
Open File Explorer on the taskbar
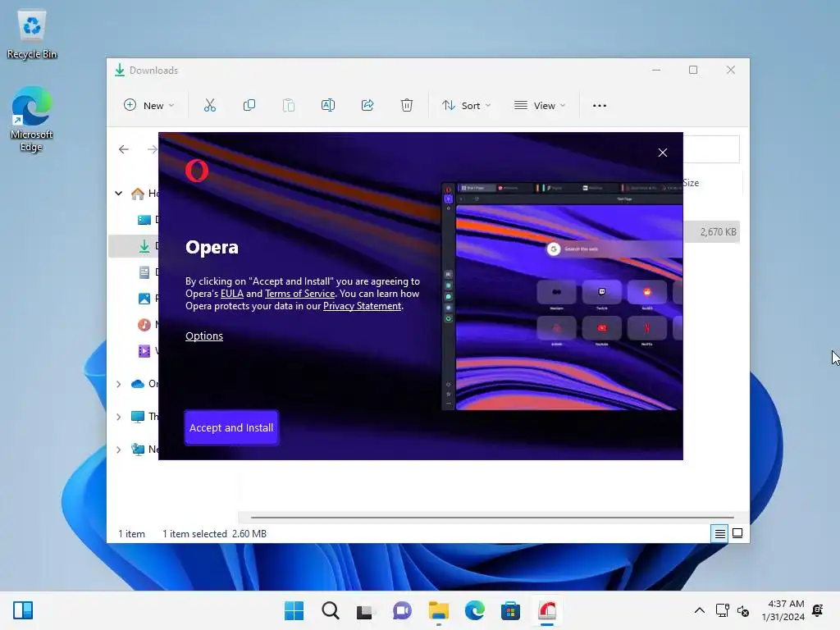coord(439,610)
